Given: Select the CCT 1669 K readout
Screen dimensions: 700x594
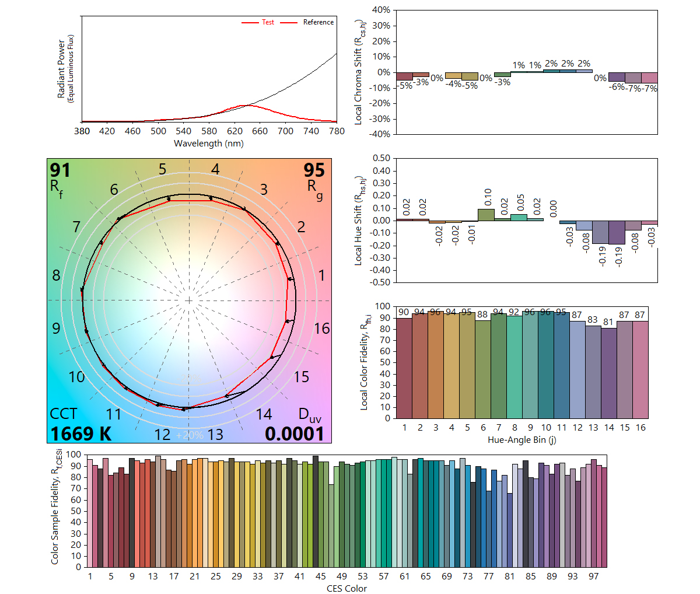Looking at the screenshot, I should pyautogui.click(x=80, y=434).
